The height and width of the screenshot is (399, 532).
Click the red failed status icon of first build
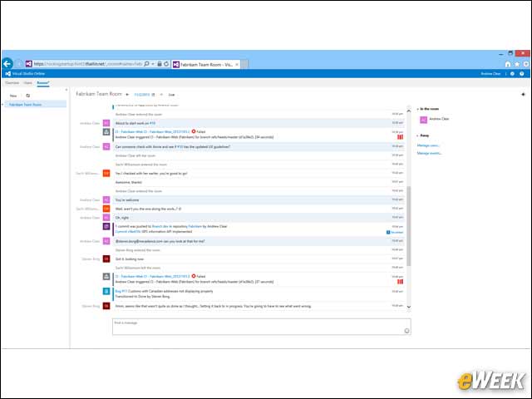point(194,131)
